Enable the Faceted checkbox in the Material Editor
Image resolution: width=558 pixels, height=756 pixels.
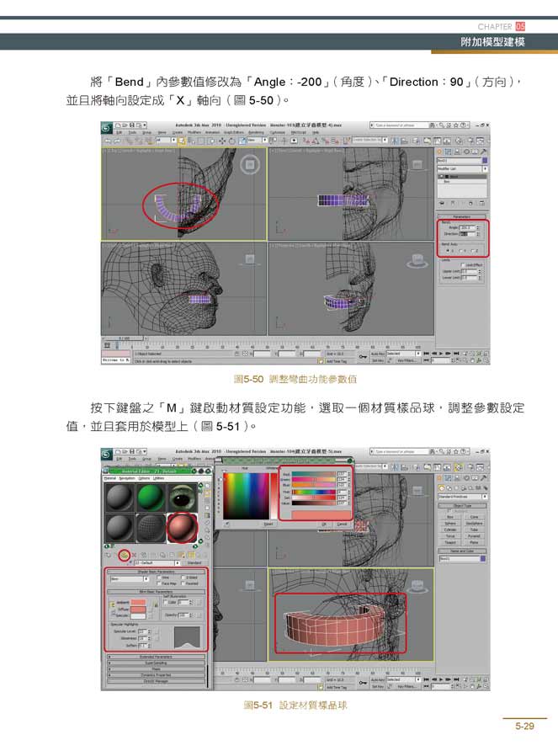coord(183,583)
